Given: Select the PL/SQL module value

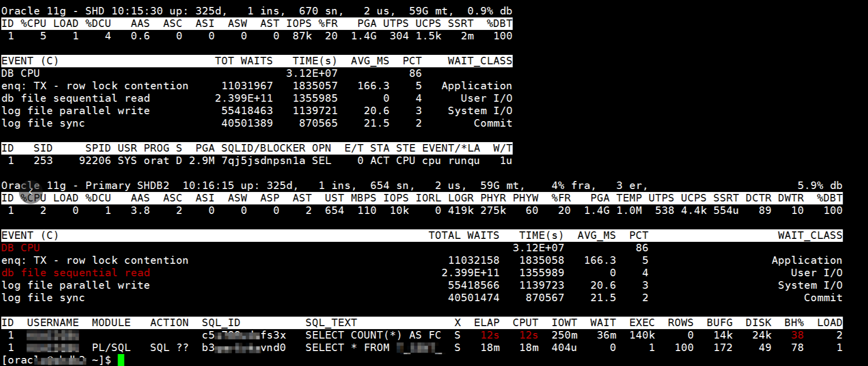Looking at the screenshot, I should click(x=111, y=348).
